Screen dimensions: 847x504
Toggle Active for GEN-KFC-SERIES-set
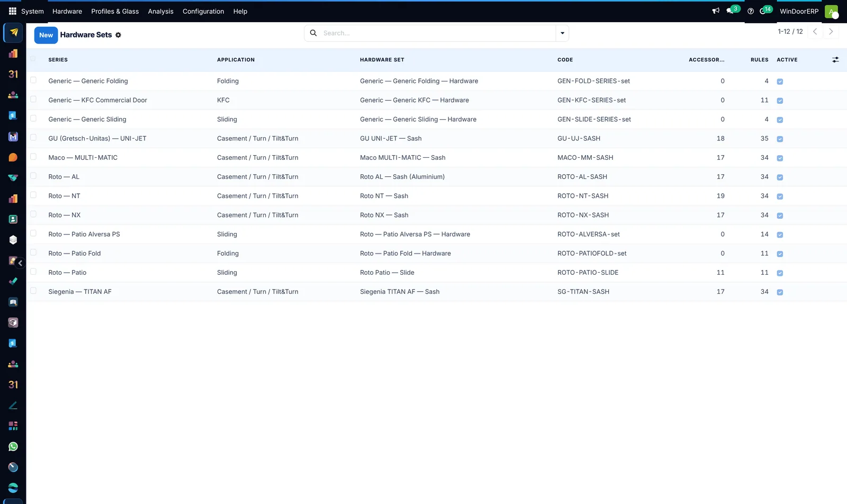(x=780, y=101)
